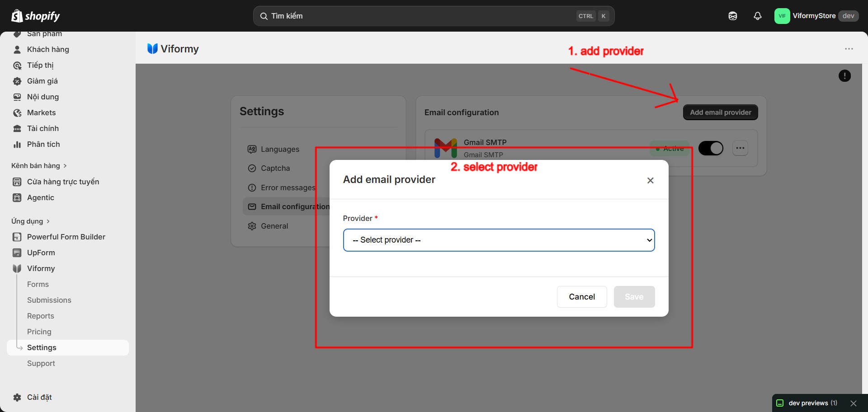Click the Agentic channel icon

17,197
